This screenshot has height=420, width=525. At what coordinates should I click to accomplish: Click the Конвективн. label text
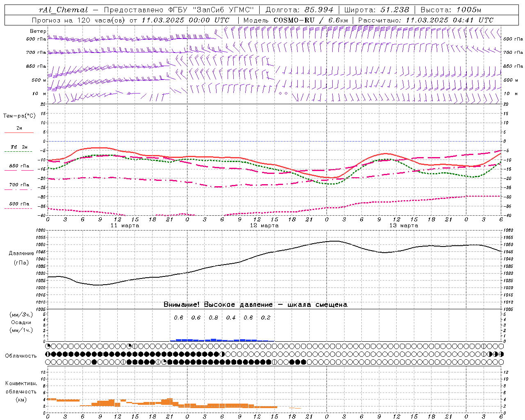tap(21, 383)
